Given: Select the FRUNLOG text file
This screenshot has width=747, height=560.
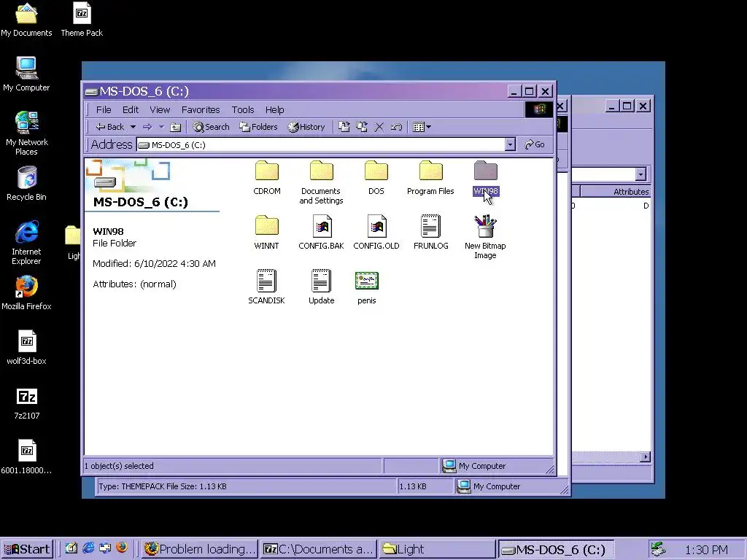Looking at the screenshot, I should click(x=430, y=233).
